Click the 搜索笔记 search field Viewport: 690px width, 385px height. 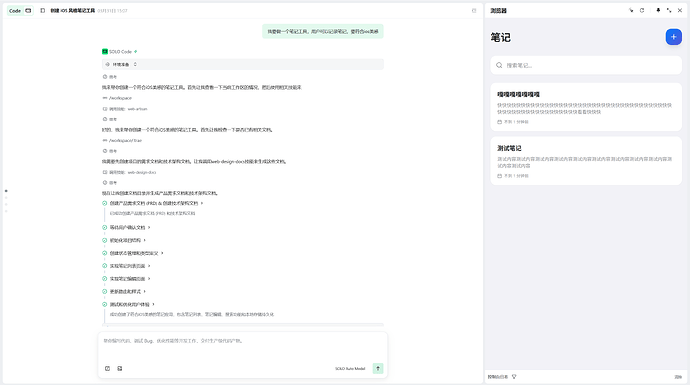click(586, 65)
